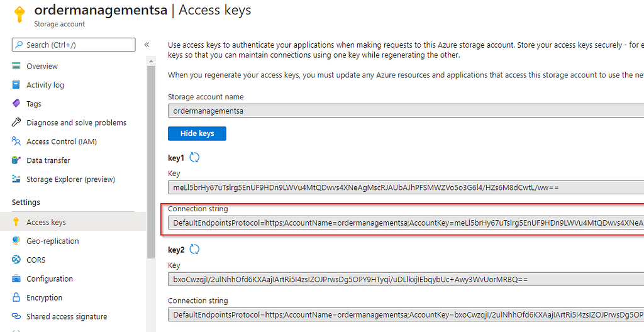Image resolution: width=644 pixels, height=332 pixels.
Task: Click the Hide keys button
Action: pyautogui.click(x=197, y=133)
